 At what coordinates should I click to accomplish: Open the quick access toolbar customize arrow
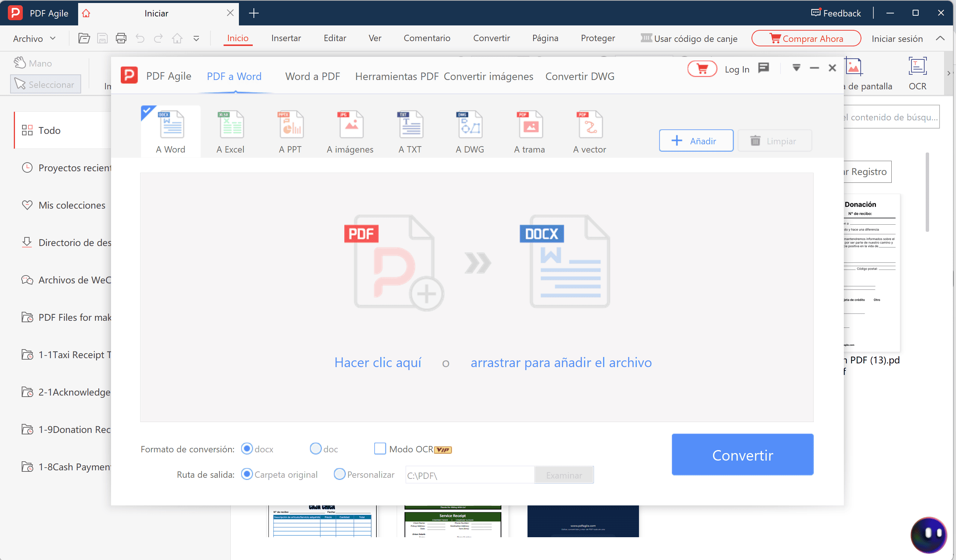(196, 39)
